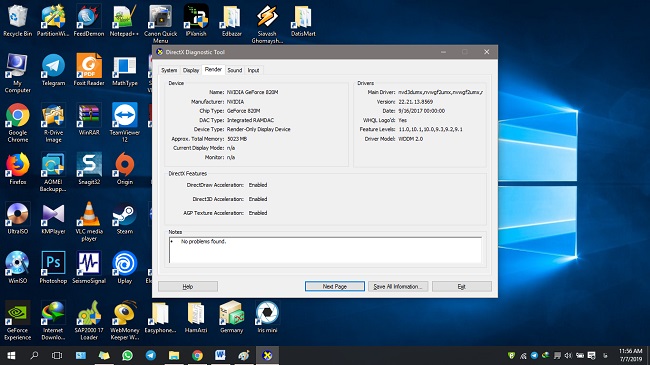Minimize the DirectX Diagnostic Tool window

click(444, 52)
